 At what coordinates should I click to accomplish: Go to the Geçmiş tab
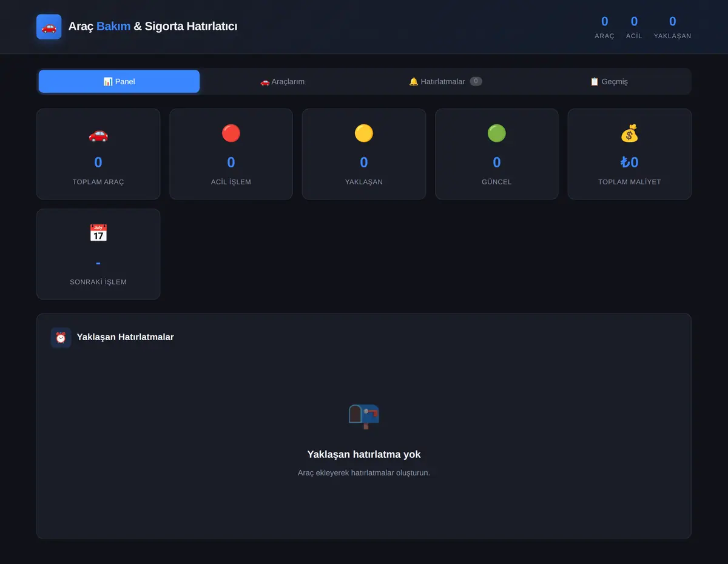608,81
